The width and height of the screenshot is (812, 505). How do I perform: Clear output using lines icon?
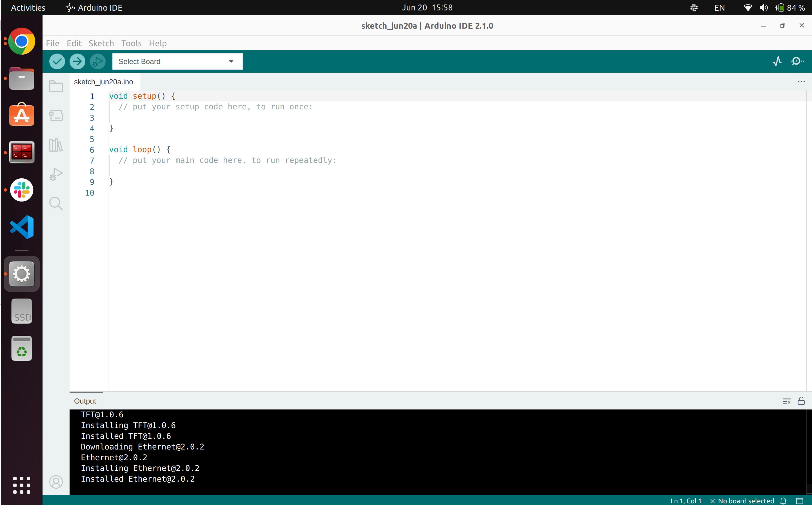click(786, 401)
